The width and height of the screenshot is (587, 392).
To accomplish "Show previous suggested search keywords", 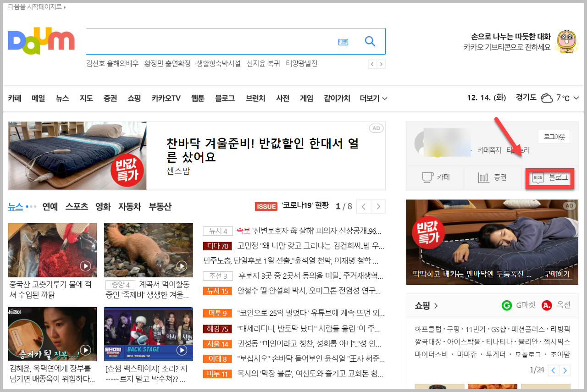I will point(372,64).
